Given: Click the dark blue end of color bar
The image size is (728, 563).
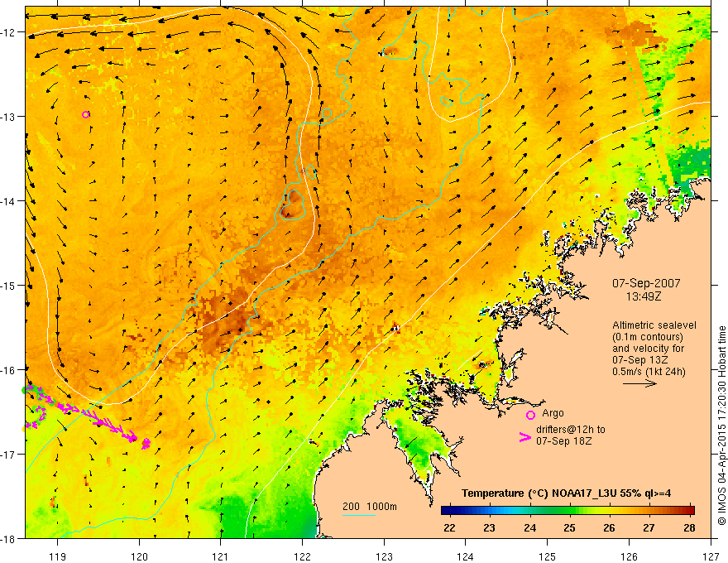Looking at the screenshot, I should pyautogui.click(x=446, y=511).
